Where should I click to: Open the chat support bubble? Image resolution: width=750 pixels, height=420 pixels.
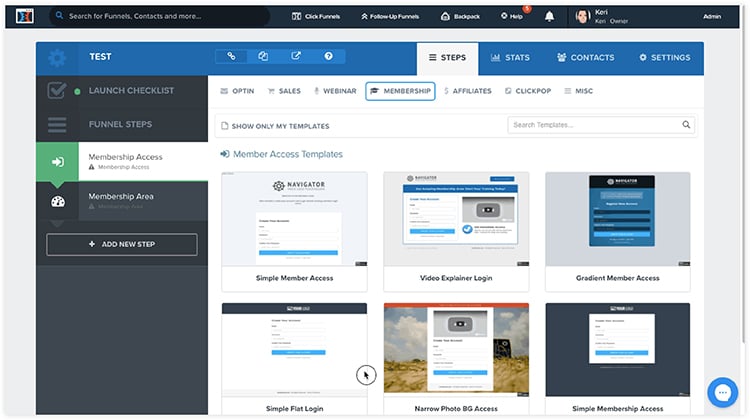720,390
